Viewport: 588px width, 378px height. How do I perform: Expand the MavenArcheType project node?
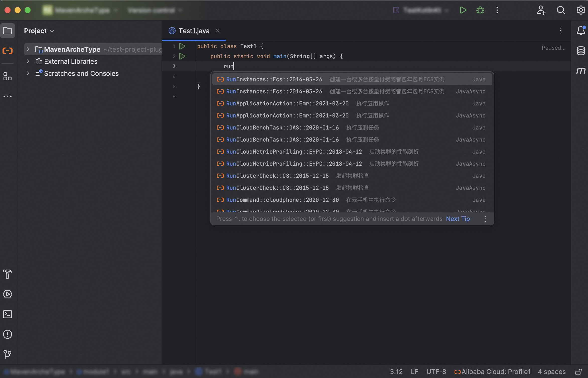tap(28, 49)
